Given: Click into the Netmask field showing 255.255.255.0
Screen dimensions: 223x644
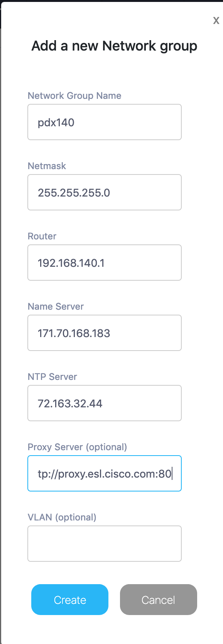Looking at the screenshot, I should pyautogui.click(x=105, y=192).
